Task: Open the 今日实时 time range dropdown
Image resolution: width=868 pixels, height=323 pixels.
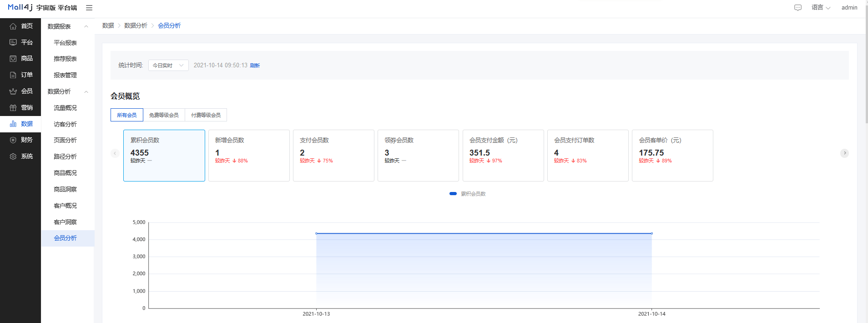Action: (168, 66)
